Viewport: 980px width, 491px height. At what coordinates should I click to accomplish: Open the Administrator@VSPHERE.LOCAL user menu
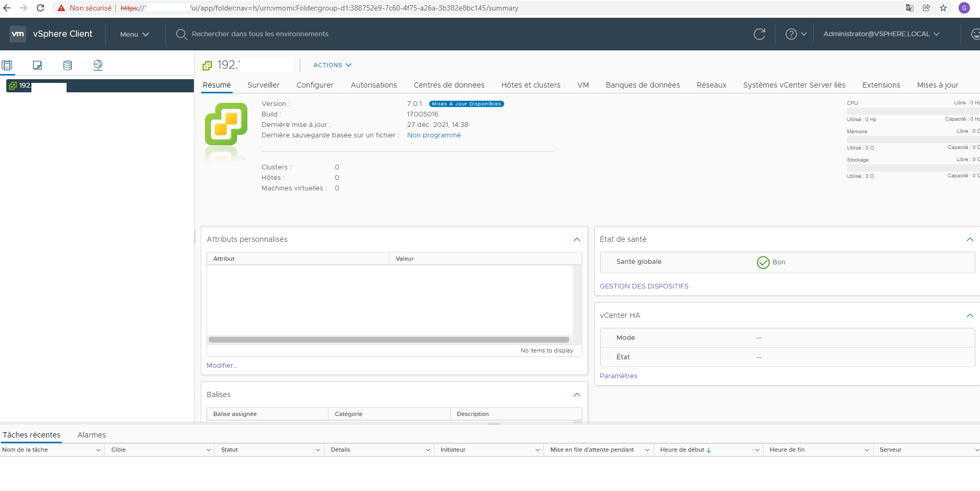(881, 34)
